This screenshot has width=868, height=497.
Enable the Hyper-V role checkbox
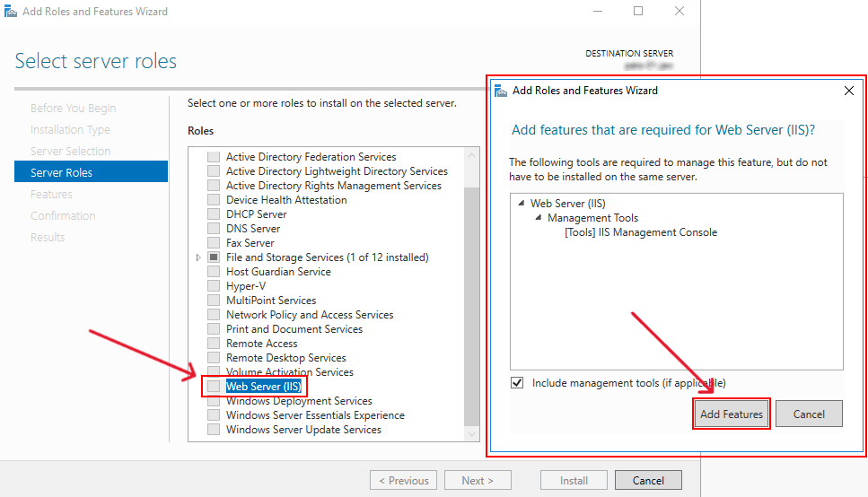(214, 286)
